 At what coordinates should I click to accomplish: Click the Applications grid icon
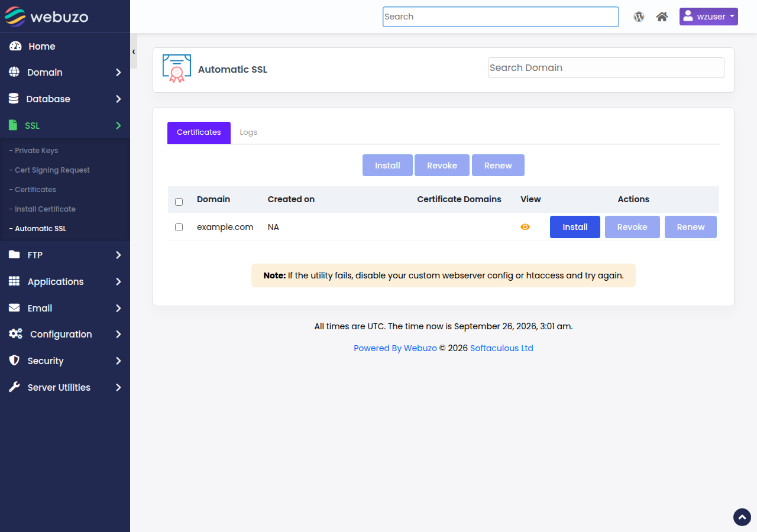14,281
